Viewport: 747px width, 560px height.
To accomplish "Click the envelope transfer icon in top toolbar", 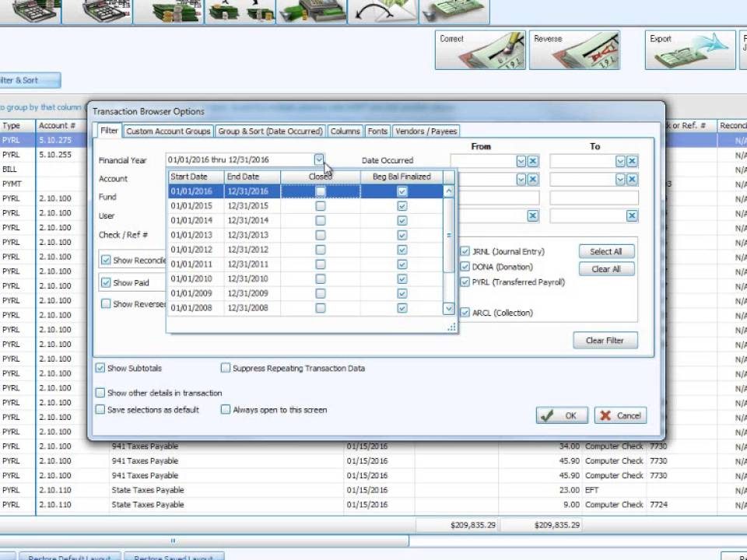I will pos(383,11).
